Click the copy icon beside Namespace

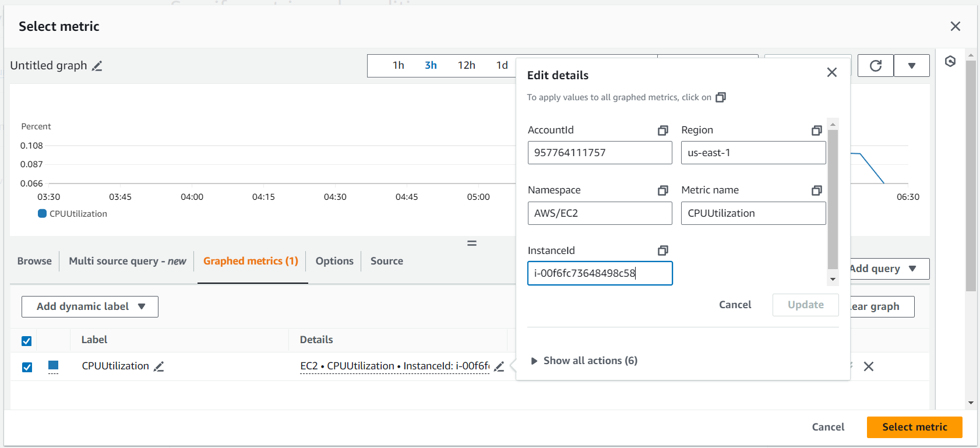(x=662, y=191)
